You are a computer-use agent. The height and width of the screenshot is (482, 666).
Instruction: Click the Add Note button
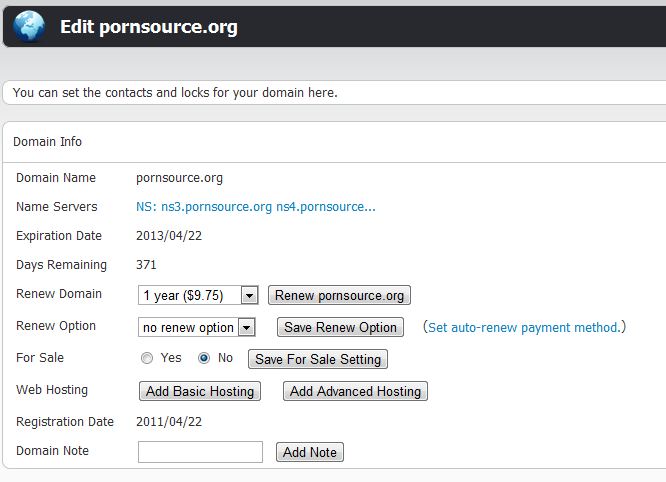310,452
